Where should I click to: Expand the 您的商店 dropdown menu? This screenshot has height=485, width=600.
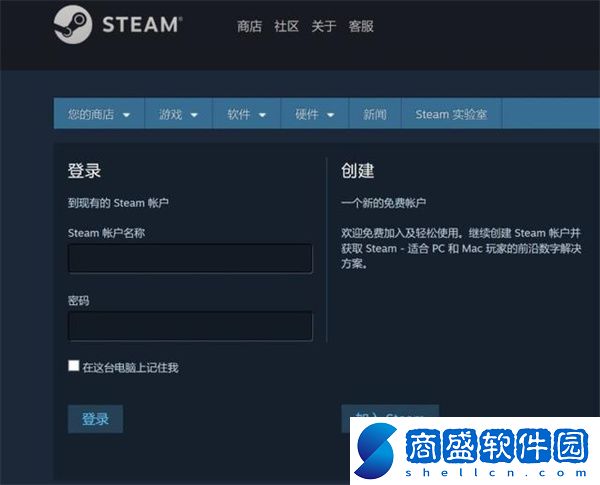[x=99, y=114]
